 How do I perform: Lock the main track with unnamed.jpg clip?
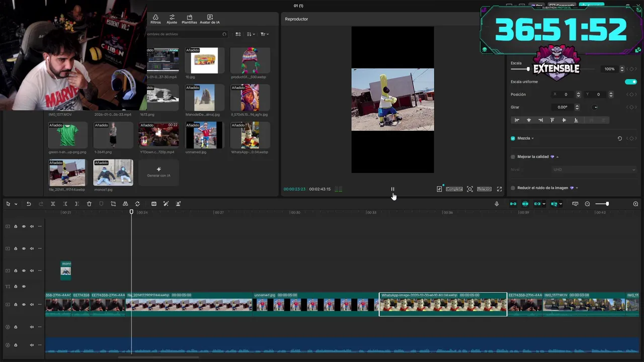coord(16,304)
